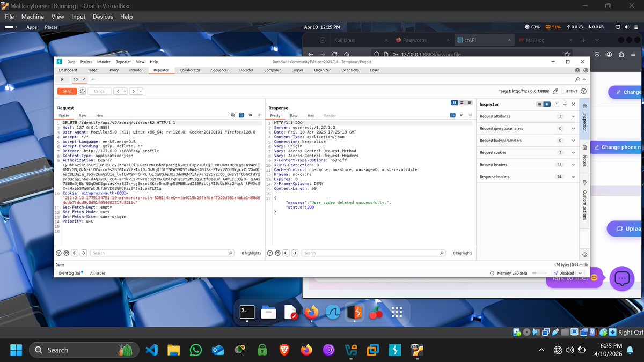Switch to MailHog tab in Firefox
This screenshot has width=644, height=362.
(535, 40)
